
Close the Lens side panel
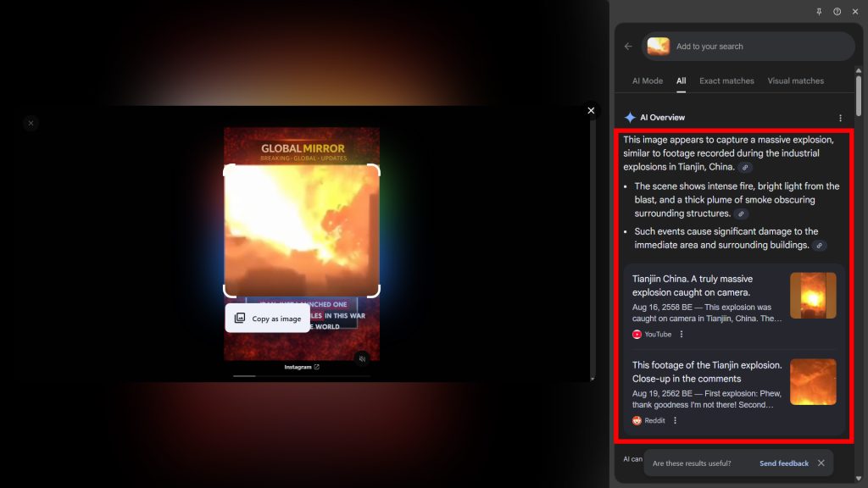coord(855,12)
